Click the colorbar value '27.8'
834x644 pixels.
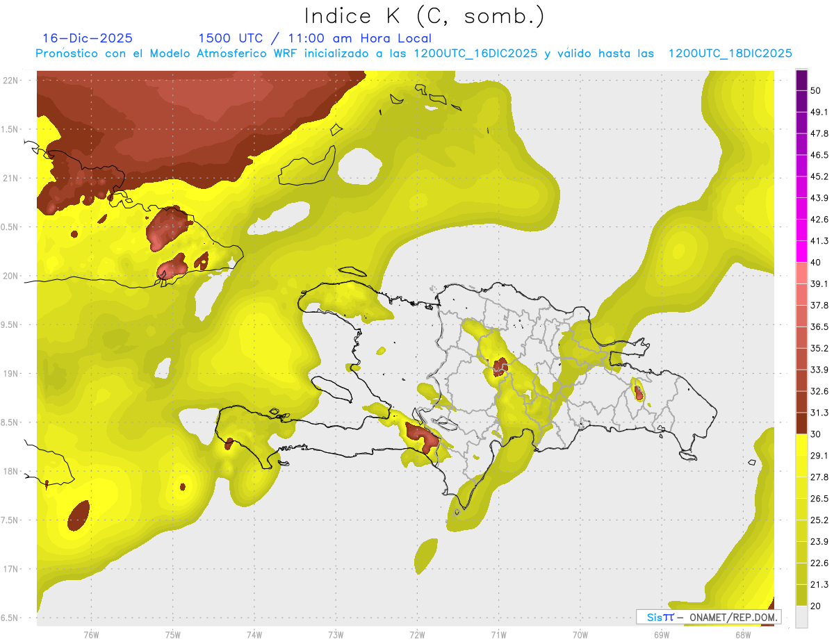pos(819,477)
